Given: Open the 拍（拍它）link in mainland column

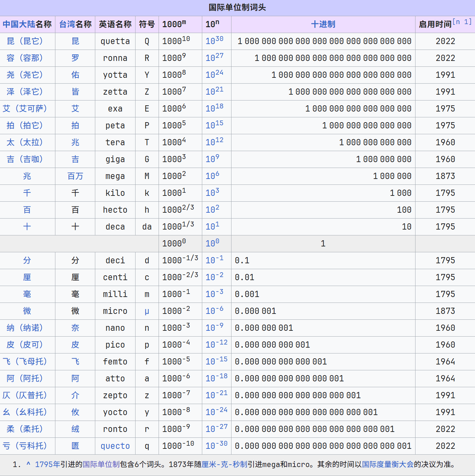Looking at the screenshot, I should (25, 126).
